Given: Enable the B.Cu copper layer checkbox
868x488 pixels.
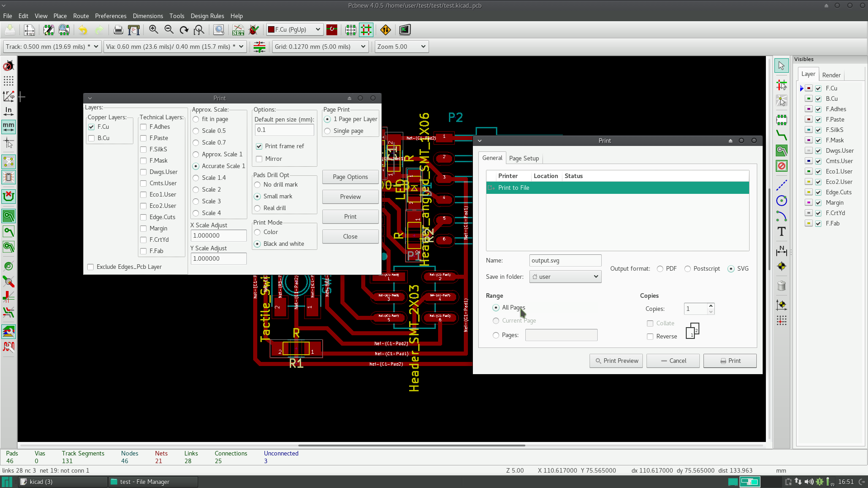Looking at the screenshot, I should click(x=92, y=138).
